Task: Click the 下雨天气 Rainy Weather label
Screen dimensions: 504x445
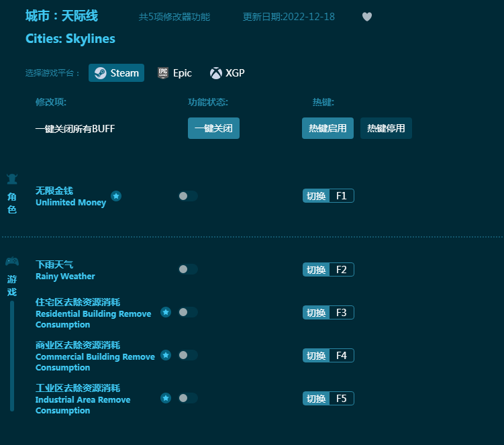Action: [65, 270]
